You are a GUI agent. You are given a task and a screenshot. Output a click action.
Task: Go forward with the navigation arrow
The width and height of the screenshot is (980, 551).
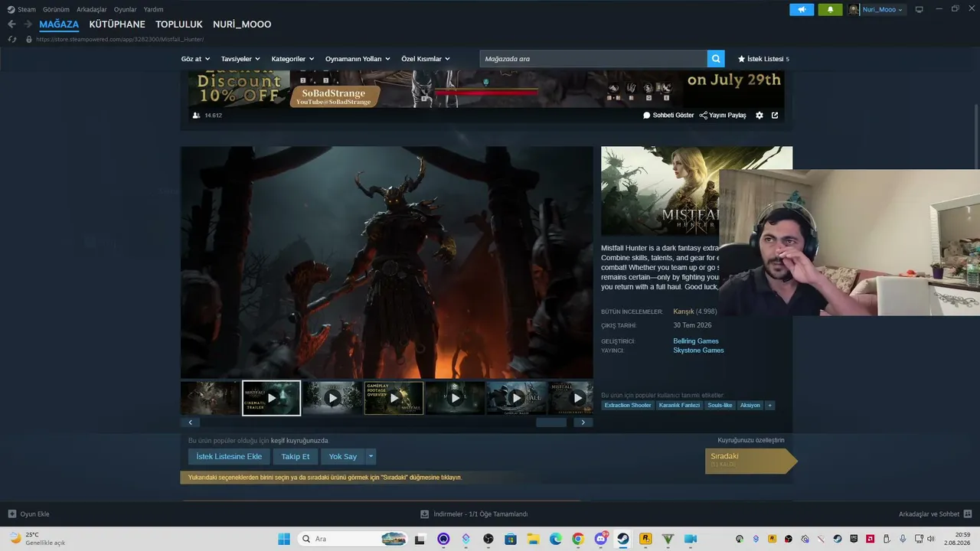[x=28, y=24]
